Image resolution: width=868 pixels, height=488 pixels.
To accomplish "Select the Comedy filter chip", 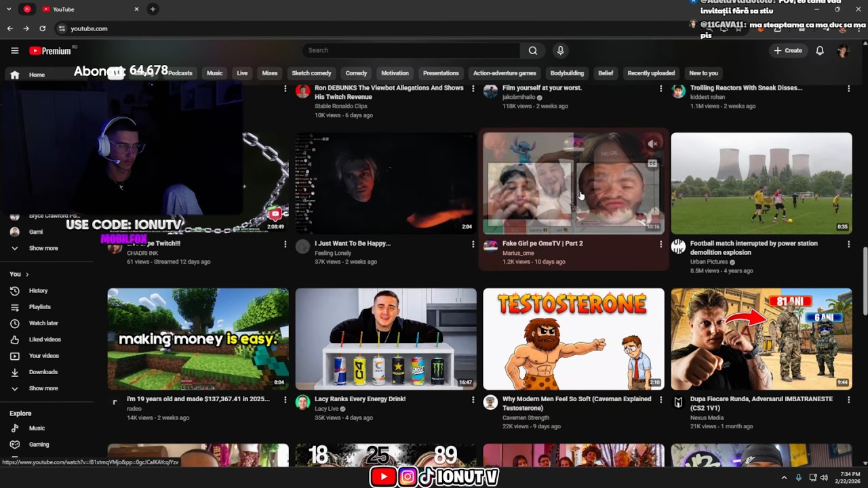I will [356, 73].
